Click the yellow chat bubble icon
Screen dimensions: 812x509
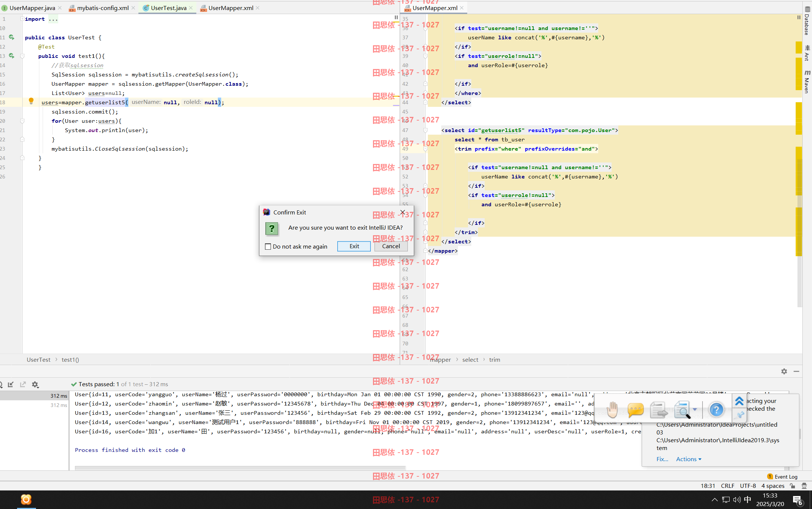[x=635, y=410]
